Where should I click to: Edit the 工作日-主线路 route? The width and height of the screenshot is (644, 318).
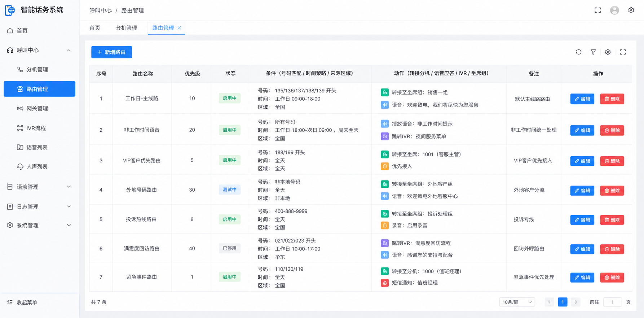pos(582,99)
